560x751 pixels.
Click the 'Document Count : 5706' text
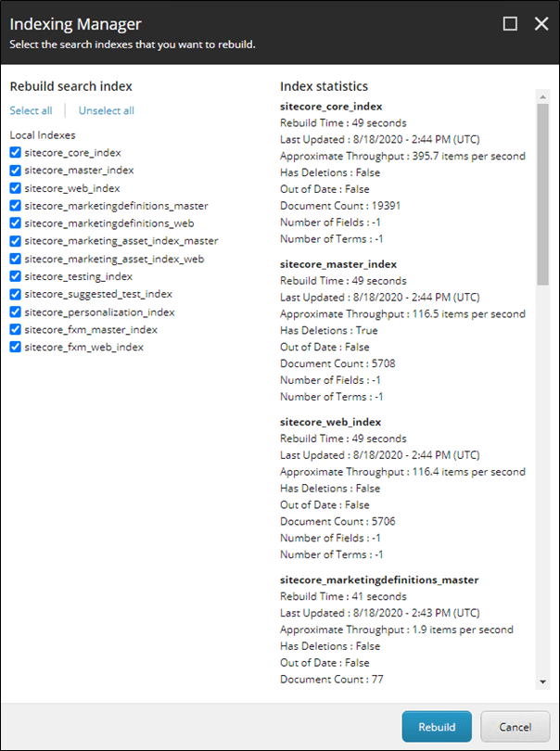click(337, 521)
